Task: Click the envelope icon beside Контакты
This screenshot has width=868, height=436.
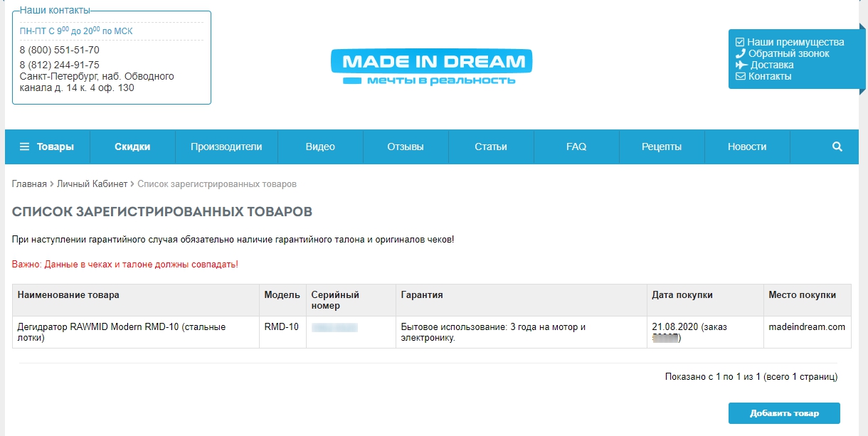Action: (x=740, y=76)
